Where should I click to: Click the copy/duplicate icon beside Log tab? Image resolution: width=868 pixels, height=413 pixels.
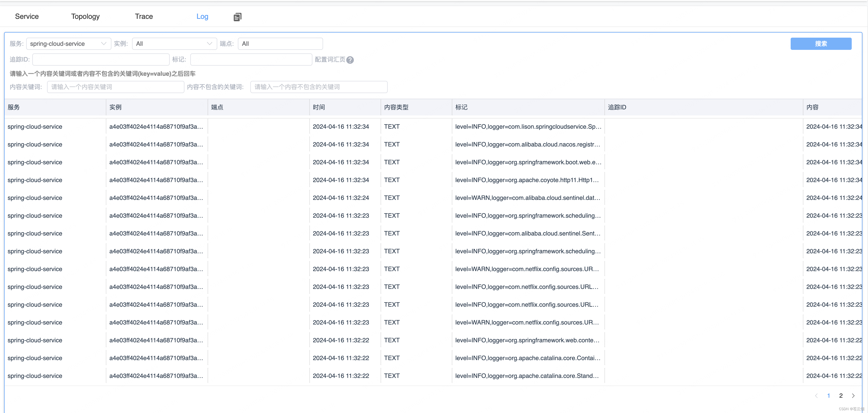pyautogui.click(x=237, y=17)
